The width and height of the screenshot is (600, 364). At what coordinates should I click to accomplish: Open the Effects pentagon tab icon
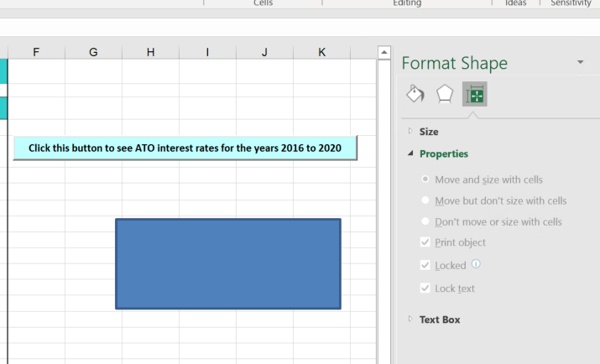(445, 94)
